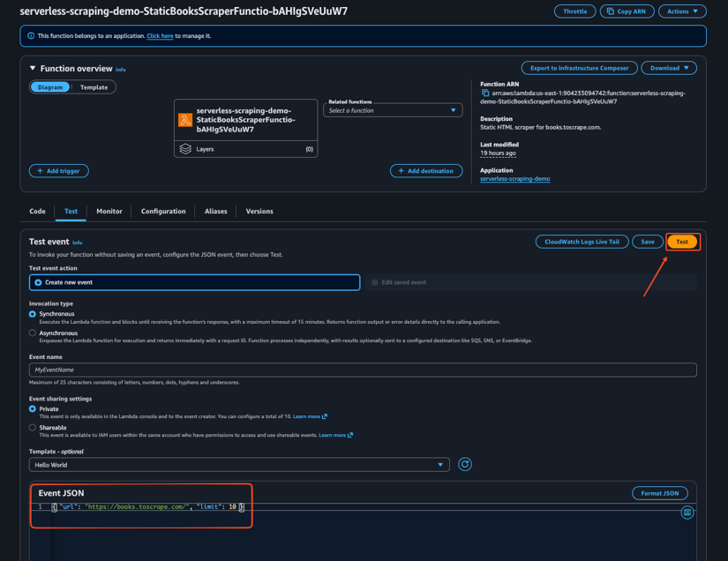Open serverless-scraping-demo application link

click(514, 179)
